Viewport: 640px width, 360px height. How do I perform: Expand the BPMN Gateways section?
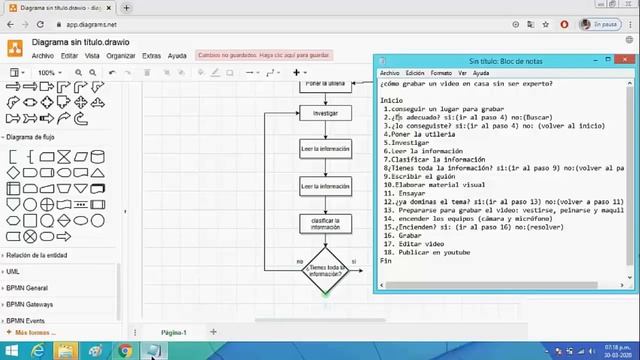(x=28, y=304)
